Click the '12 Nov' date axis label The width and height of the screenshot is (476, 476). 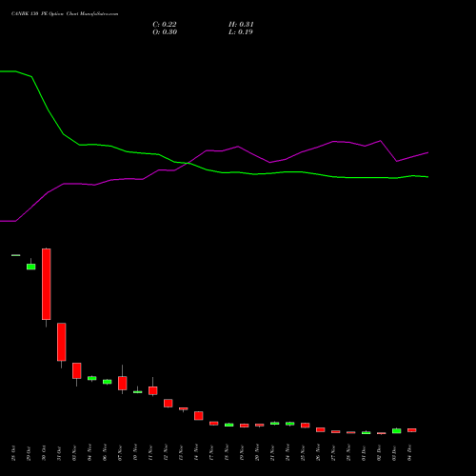pos(166,453)
